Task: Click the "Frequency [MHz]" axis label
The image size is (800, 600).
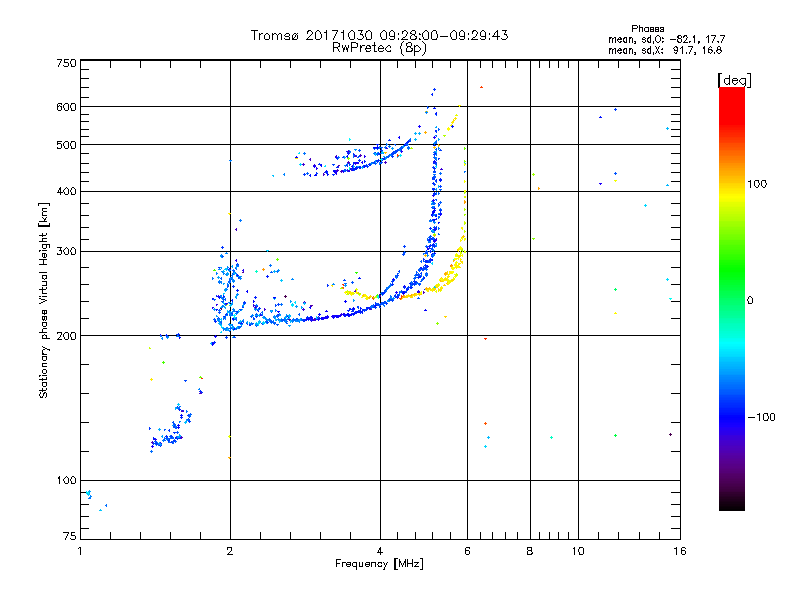Action: [379, 563]
